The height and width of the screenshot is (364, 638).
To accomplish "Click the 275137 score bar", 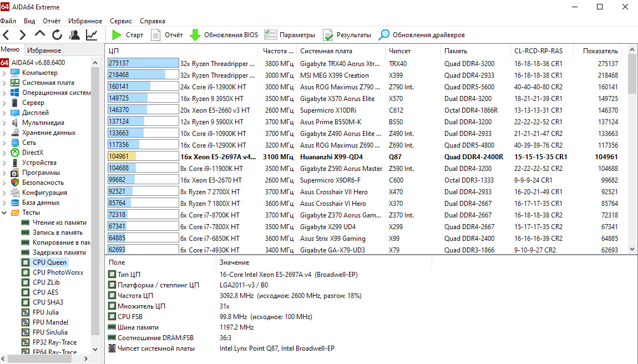I will pyautogui.click(x=143, y=63).
